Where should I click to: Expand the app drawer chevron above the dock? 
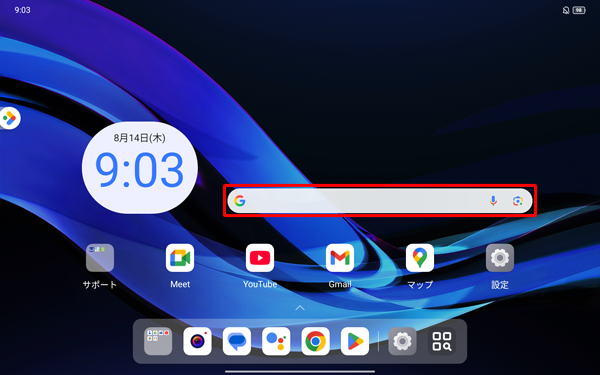[x=300, y=308]
